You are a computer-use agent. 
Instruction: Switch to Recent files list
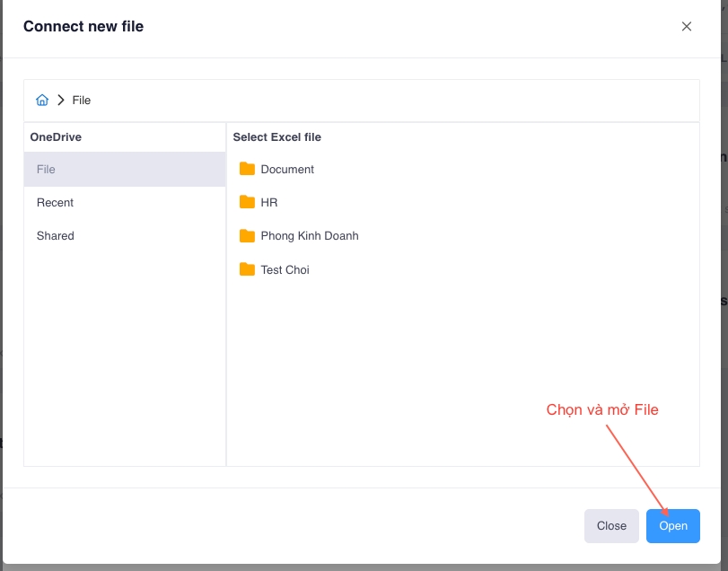click(55, 203)
